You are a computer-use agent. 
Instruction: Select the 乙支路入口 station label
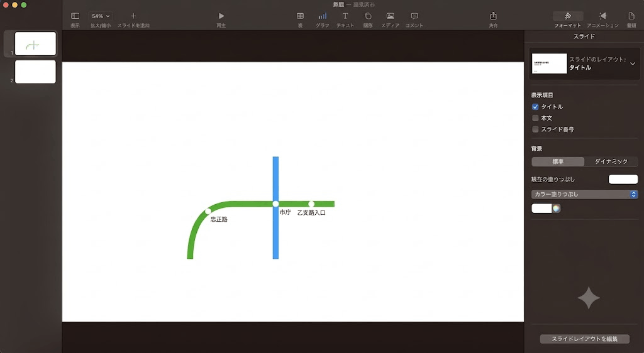pos(311,213)
